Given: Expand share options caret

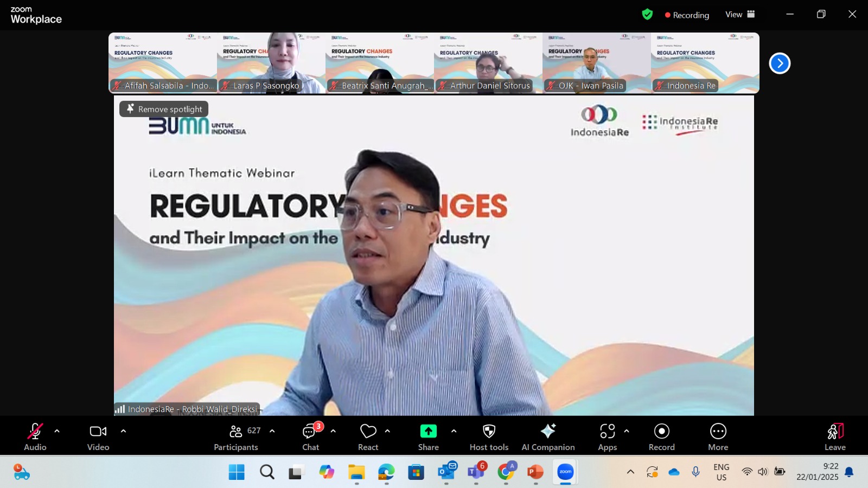Looking at the screenshot, I should [x=454, y=431].
